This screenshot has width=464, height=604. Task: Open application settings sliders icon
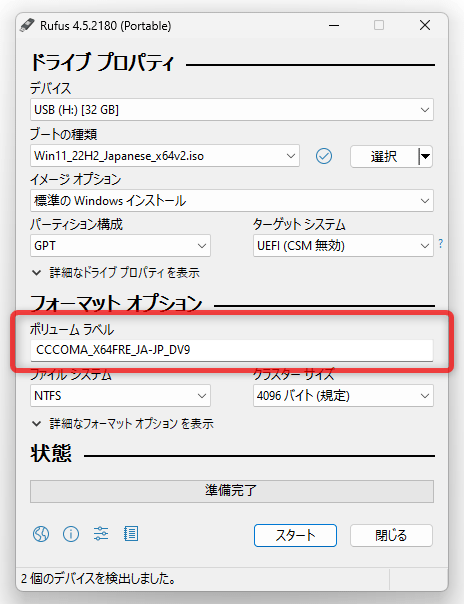click(x=101, y=534)
